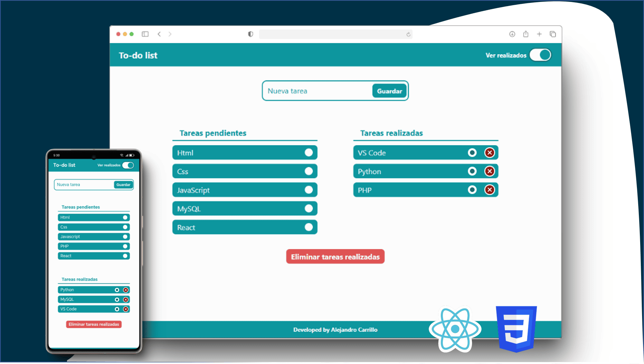Viewport: 644px width, 364px height.
Task: Click the desktop Nueva tarea input field
Action: 317,91
